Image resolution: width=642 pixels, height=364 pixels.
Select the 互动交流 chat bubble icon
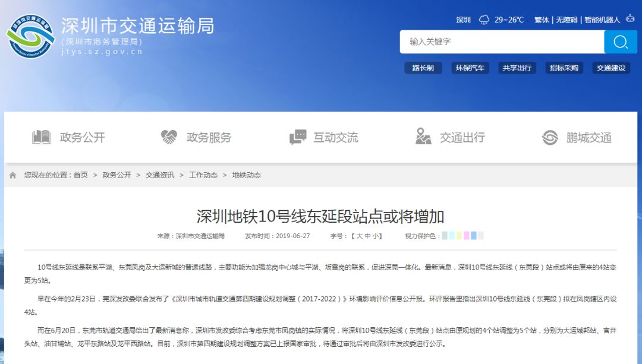pyautogui.click(x=298, y=137)
